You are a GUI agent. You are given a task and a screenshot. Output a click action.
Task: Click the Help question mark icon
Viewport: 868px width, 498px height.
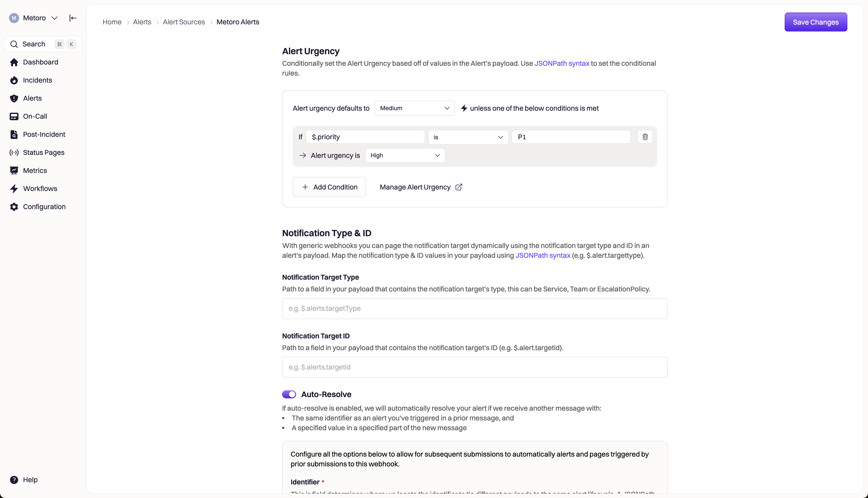coord(14,480)
